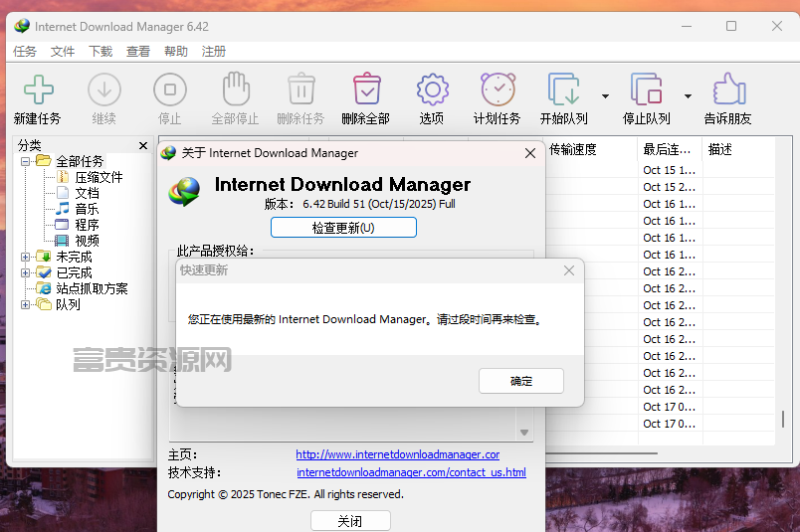The height and width of the screenshot is (532, 800).
Task: Click the 关闭 button in About dialog
Action: [350, 521]
